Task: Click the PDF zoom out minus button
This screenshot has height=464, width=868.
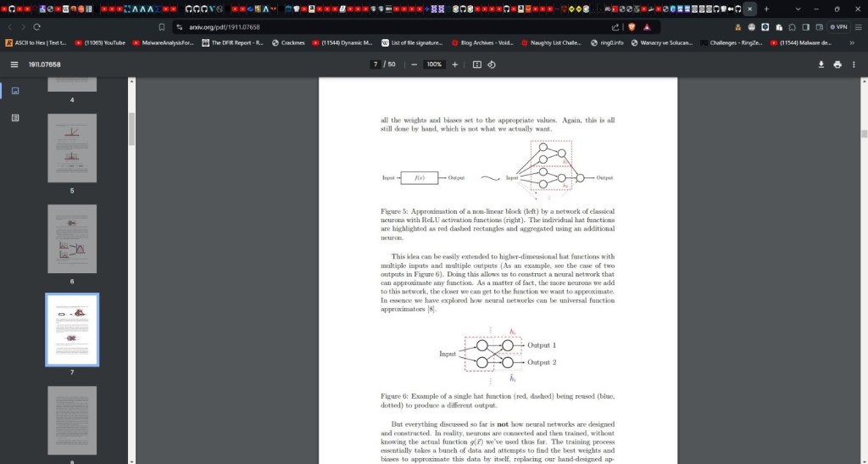Action: coord(415,64)
